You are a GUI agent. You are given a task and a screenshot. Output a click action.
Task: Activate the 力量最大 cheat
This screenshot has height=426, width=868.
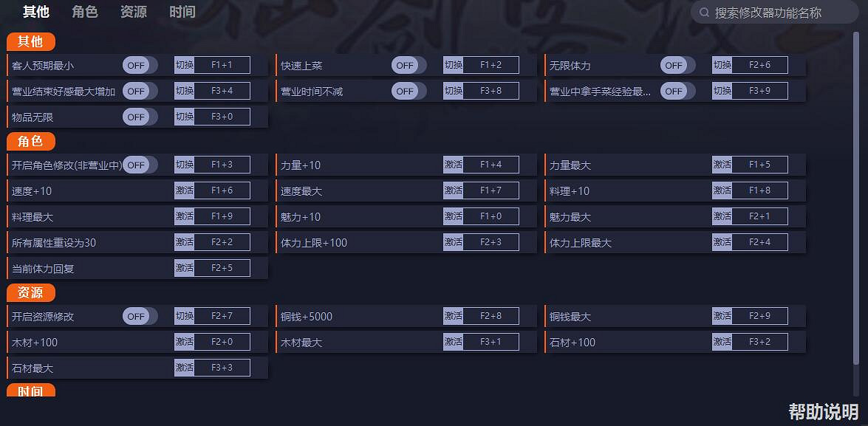coord(722,165)
